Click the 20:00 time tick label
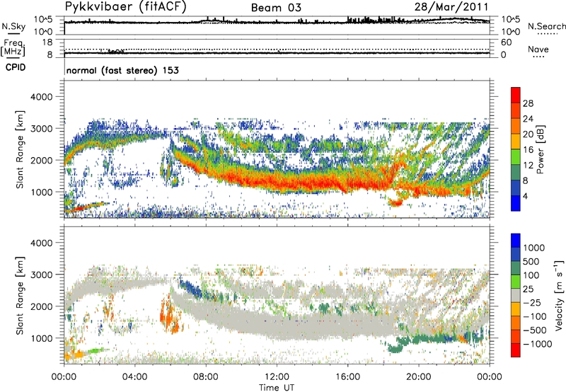This screenshot has width=566, height=392. (x=418, y=377)
